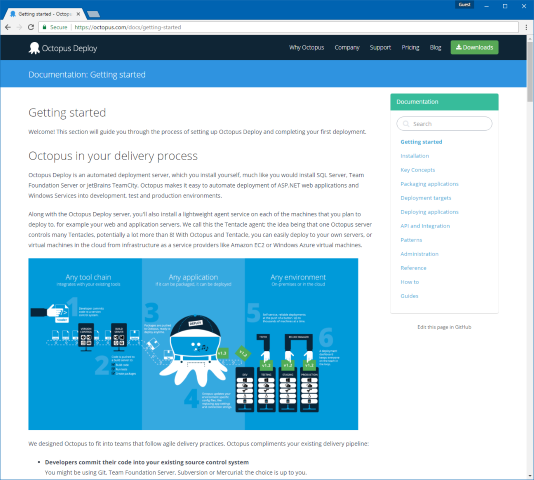The height and width of the screenshot is (480, 534).
Task: Open Chrome three-dot menu
Action: coord(526,27)
